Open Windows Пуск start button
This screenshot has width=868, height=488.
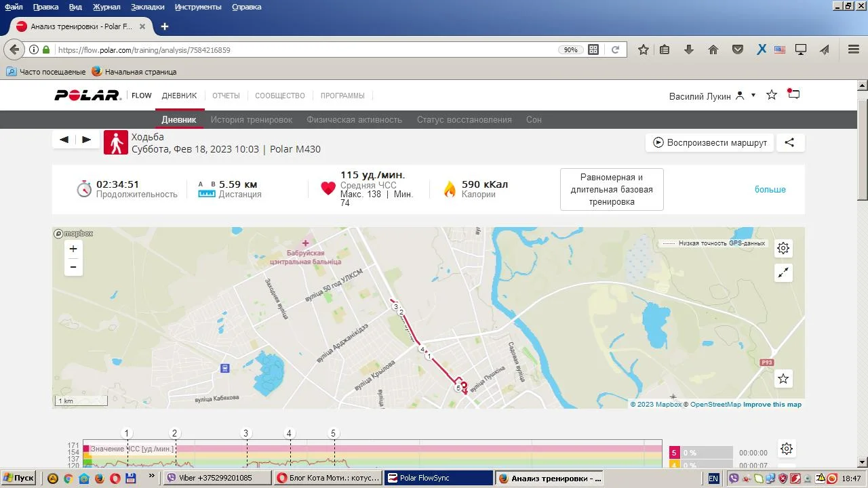(x=18, y=478)
